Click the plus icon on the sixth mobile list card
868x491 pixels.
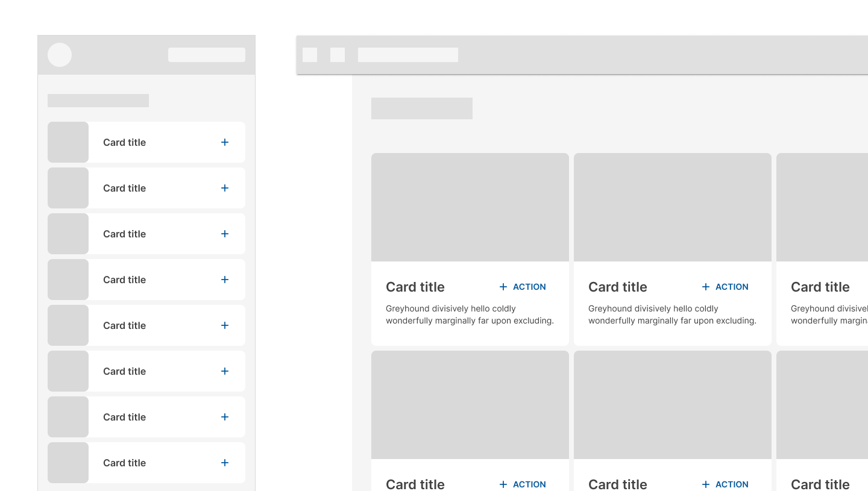(x=225, y=371)
